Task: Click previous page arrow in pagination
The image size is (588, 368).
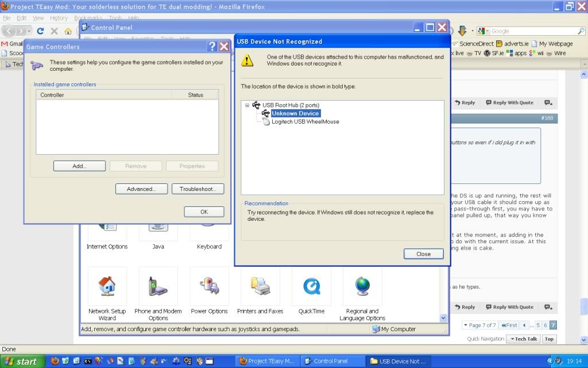Action: (524, 325)
